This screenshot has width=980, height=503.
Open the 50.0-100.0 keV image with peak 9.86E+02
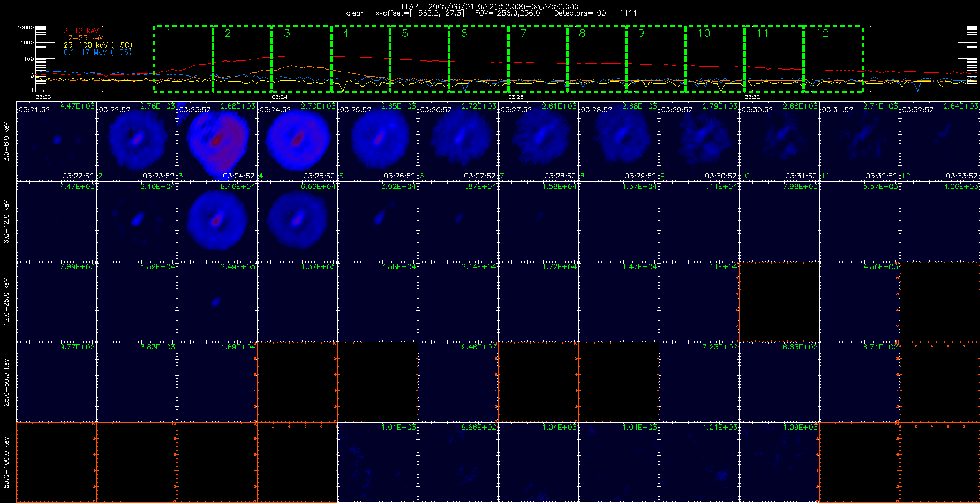pyautogui.click(x=458, y=462)
